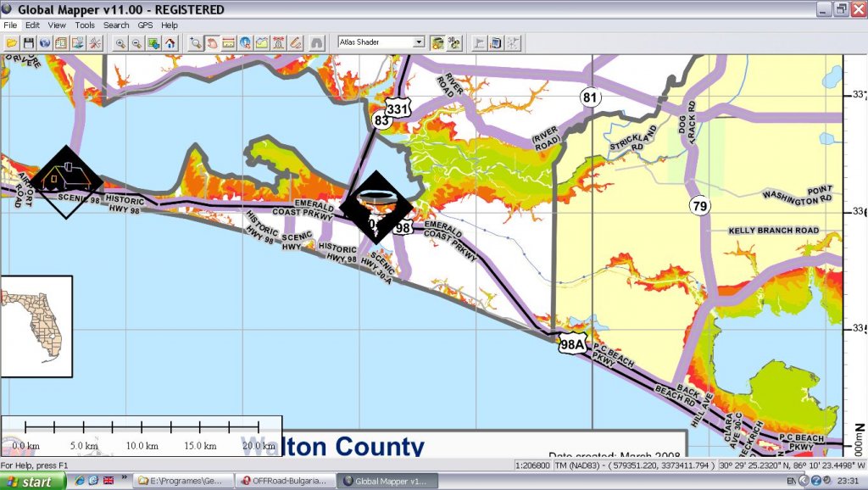Click the Global Mapper taskbar button

[x=387, y=481]
